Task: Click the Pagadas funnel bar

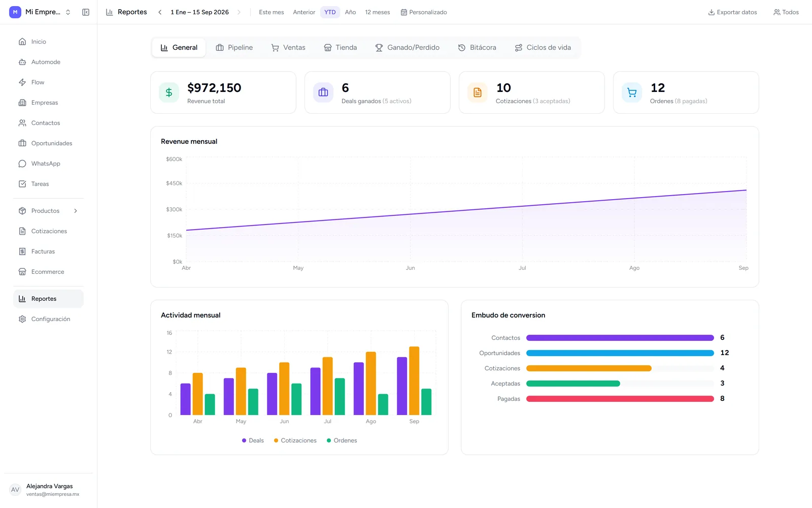Action: 620,399
